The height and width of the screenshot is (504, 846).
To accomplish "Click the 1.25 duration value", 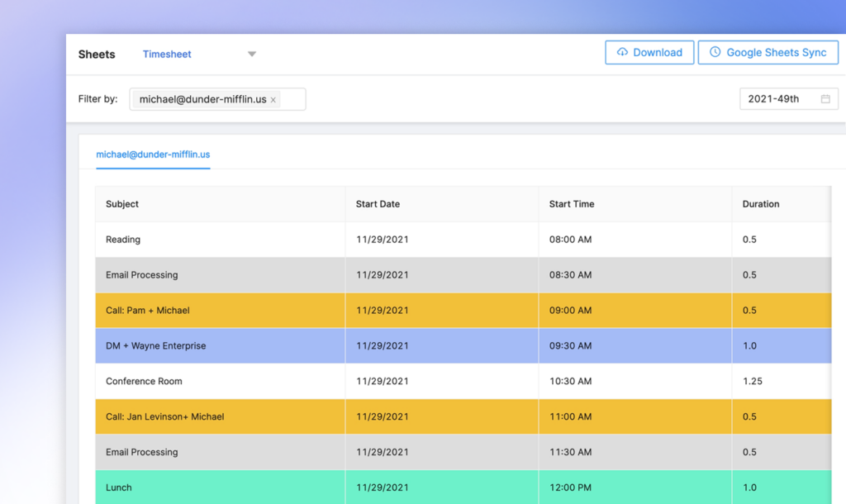I will pos(752,382).
